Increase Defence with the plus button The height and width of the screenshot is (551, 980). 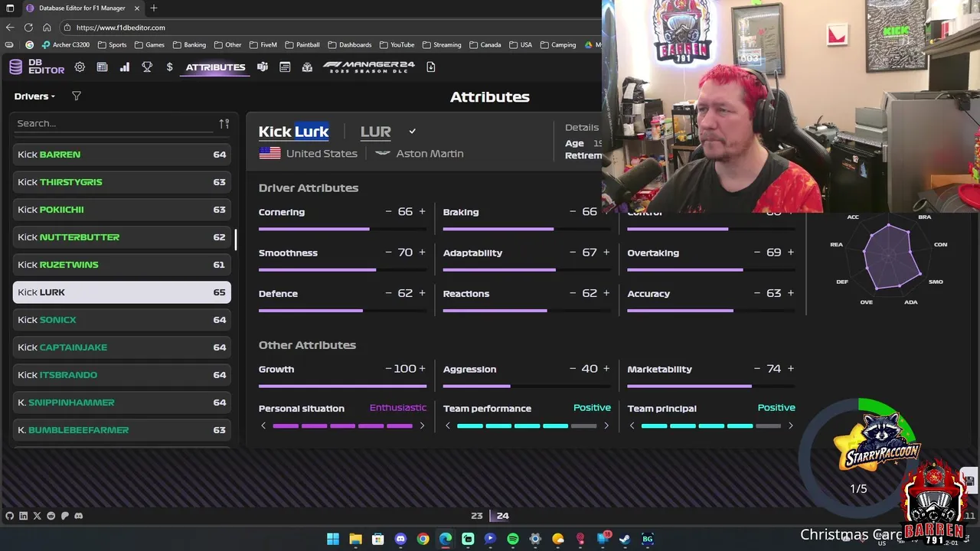tap(422, 292)
